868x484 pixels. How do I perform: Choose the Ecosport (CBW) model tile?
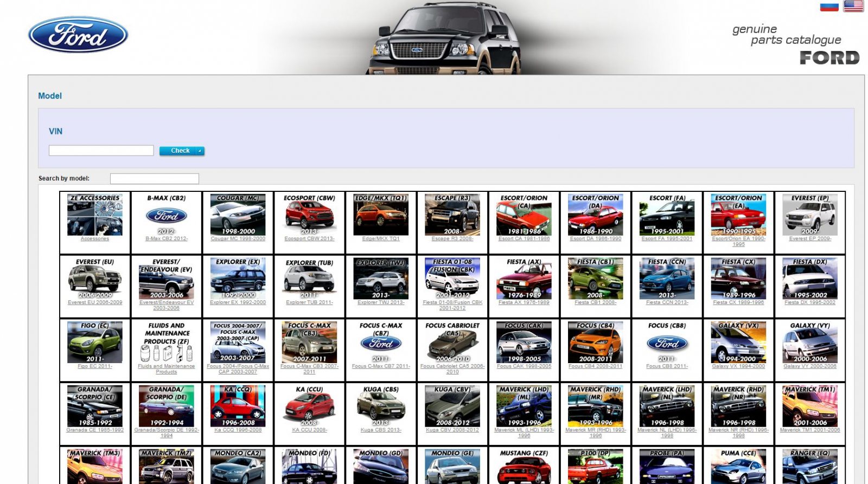pos(309,215)
